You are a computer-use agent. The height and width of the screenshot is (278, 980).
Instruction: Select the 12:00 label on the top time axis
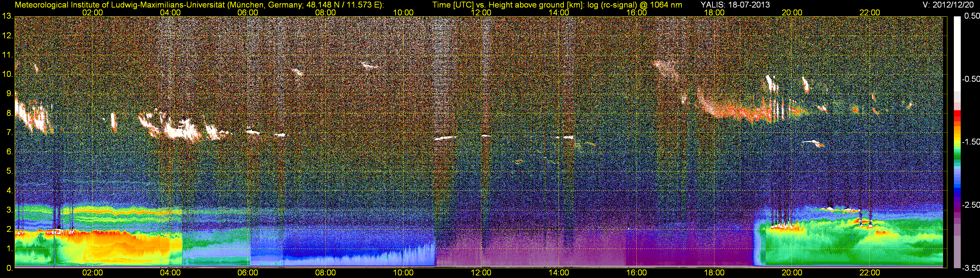pyautogui.click(x=481, y=12)
